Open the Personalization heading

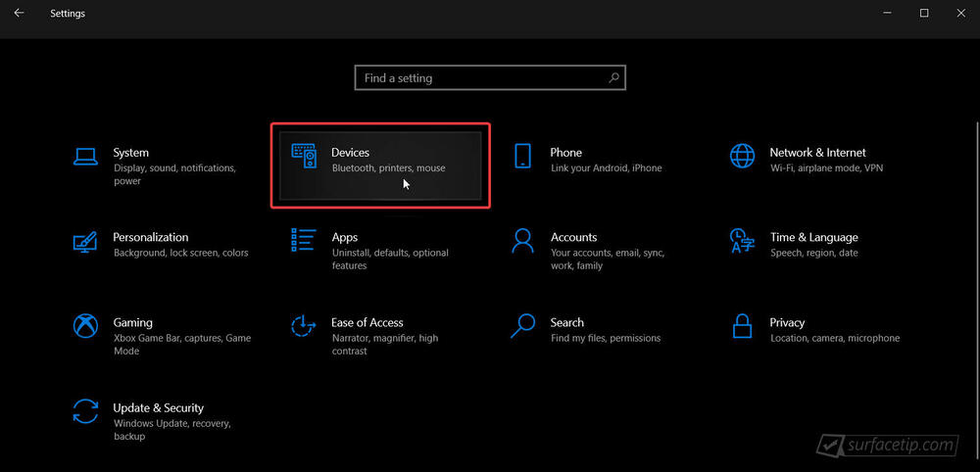click(x=151, y=237)
